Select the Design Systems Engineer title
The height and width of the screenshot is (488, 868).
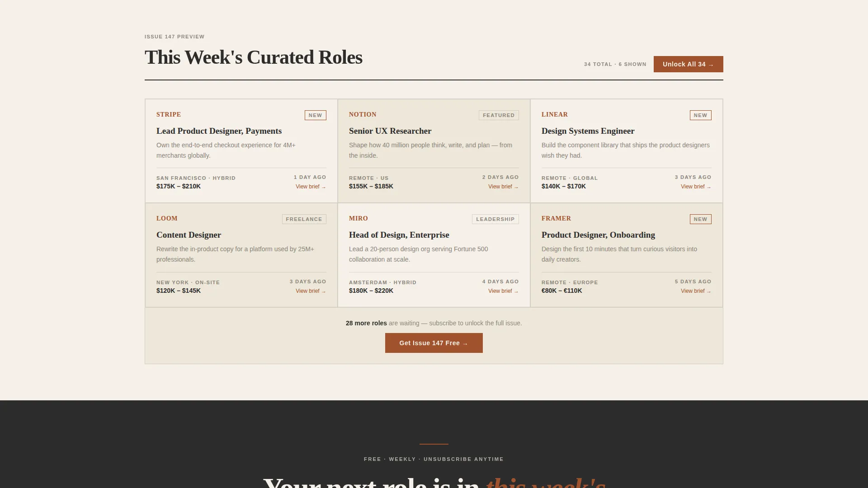click(588, 131)
